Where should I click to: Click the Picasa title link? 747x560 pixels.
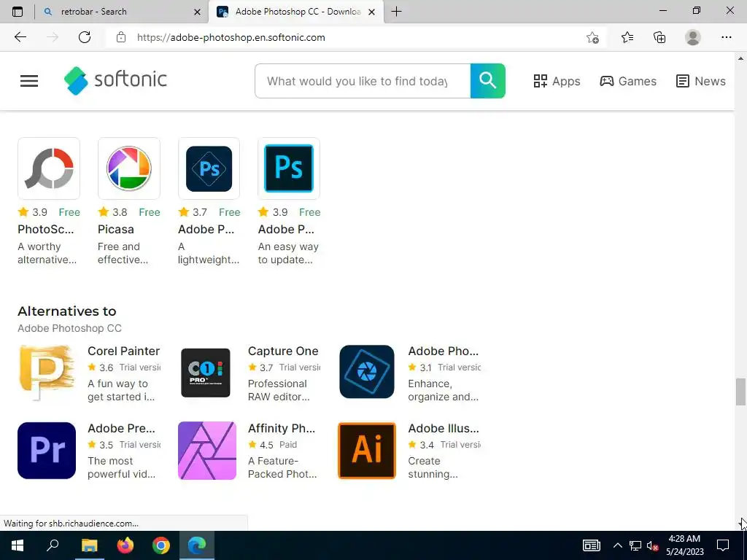click(x=116, y=229)
